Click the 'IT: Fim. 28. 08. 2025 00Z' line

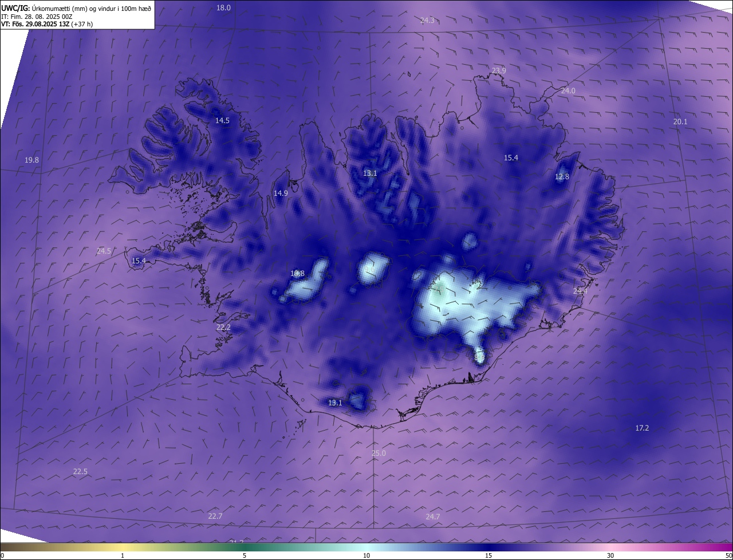tap(37, 17)
